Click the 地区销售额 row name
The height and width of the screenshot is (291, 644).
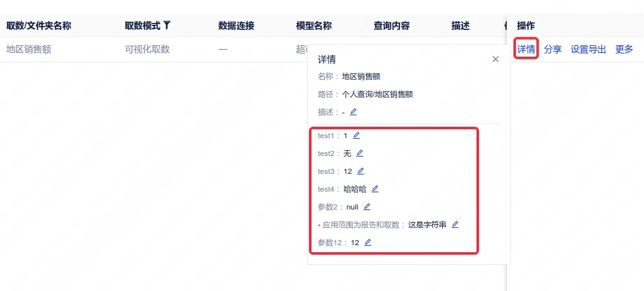(29, 49)
